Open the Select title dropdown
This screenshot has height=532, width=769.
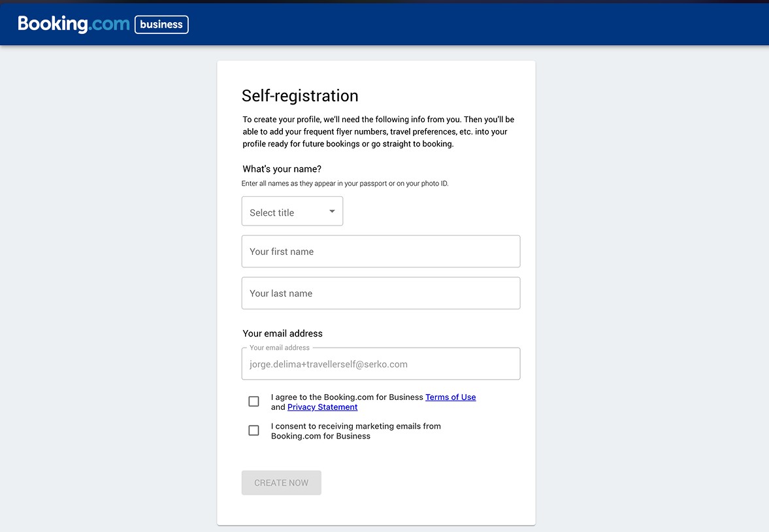click(292, 211)
